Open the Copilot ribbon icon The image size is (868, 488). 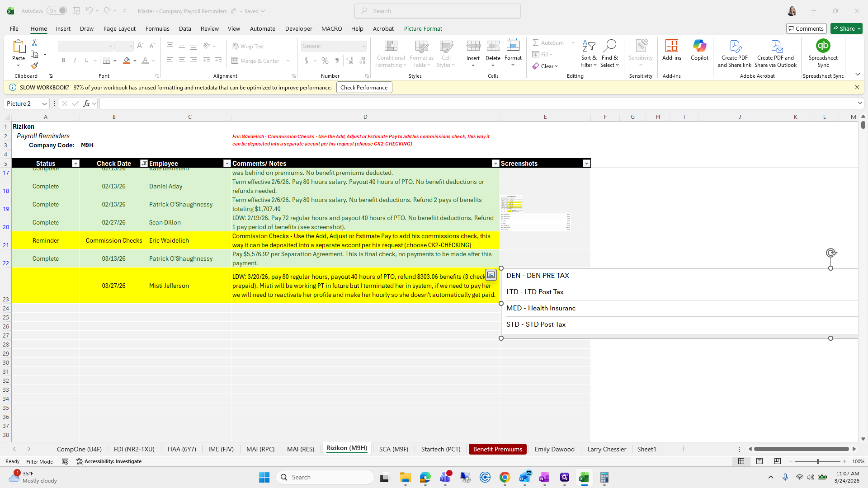click(699, 46)
